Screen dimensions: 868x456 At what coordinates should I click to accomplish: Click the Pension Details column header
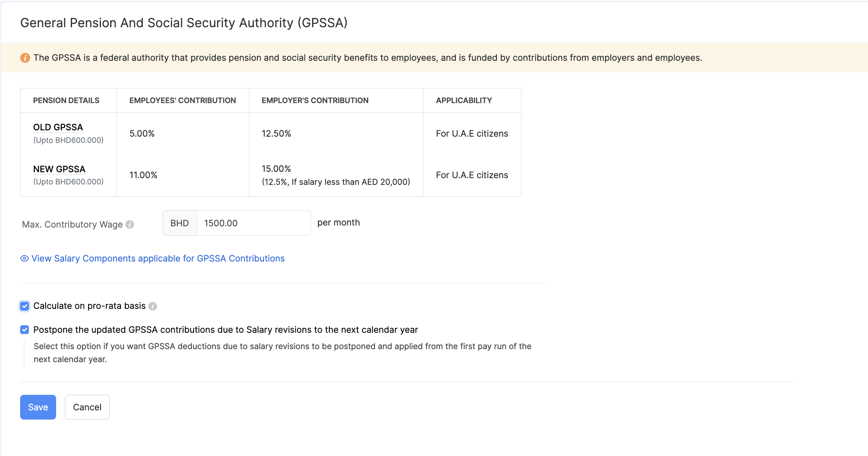tap(66, 101)
